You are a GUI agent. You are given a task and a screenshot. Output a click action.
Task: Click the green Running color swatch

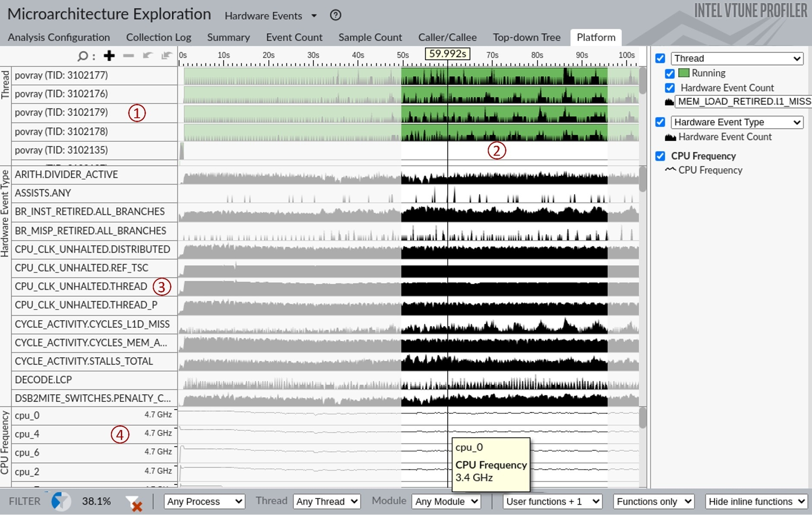coord(684,73)
